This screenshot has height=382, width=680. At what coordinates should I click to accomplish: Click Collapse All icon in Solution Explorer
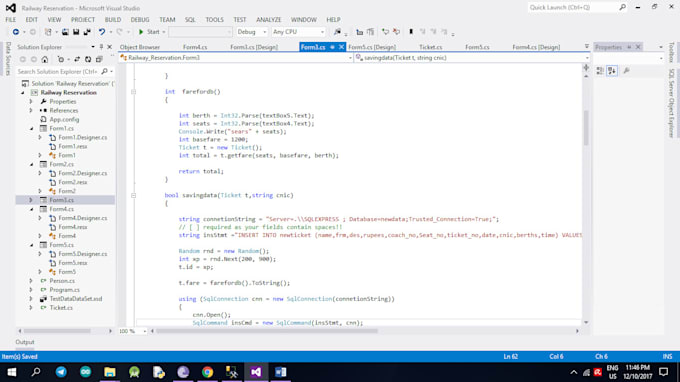pyautogui.click(x=99, y=59)
